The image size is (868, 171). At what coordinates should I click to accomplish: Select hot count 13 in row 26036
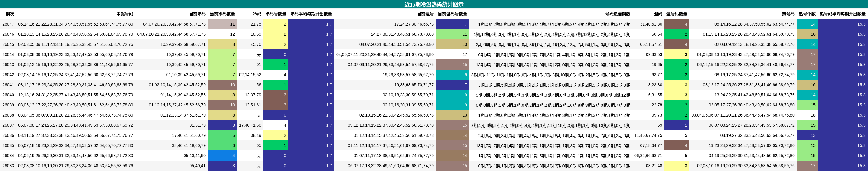click(x=813, y=135)
